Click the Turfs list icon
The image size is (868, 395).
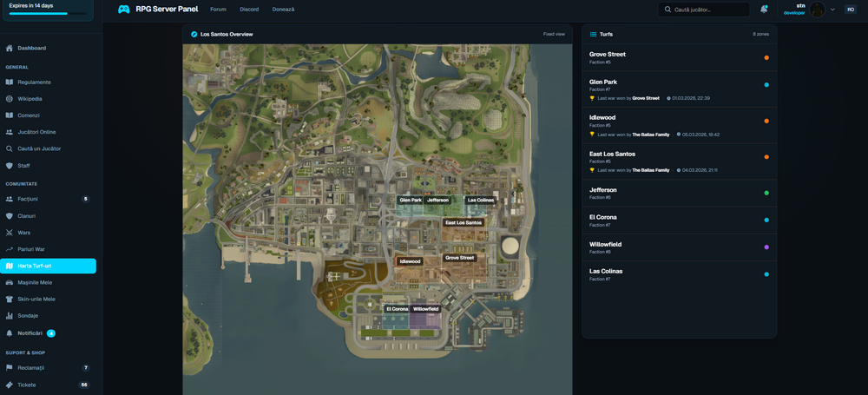[x=593, y=35]
